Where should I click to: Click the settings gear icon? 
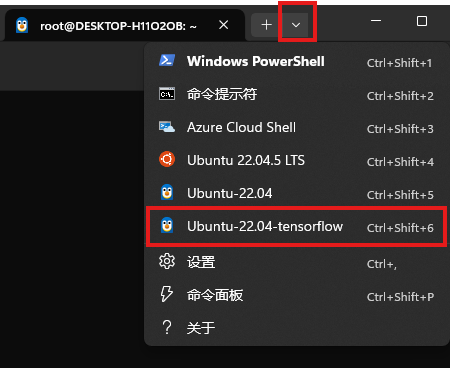[167, 262]
